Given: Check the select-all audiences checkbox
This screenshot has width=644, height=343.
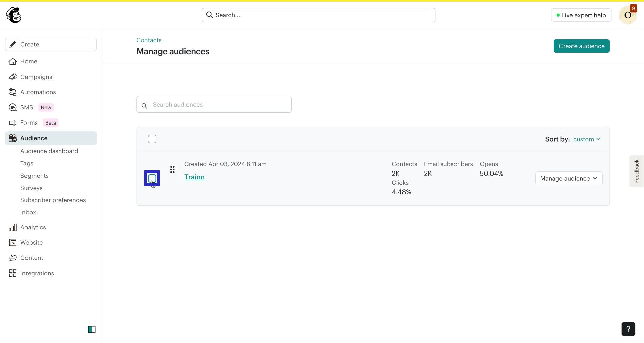Looking at the screenshot, I should tap(152, 139).
